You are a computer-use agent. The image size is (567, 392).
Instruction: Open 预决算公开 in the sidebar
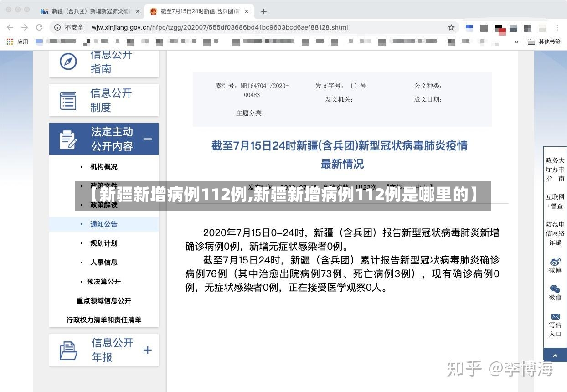[104, 282]
